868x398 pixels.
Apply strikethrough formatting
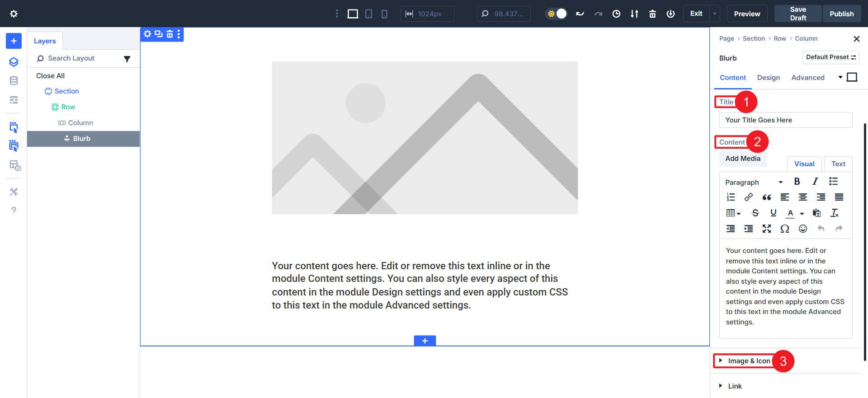[755, 213]
